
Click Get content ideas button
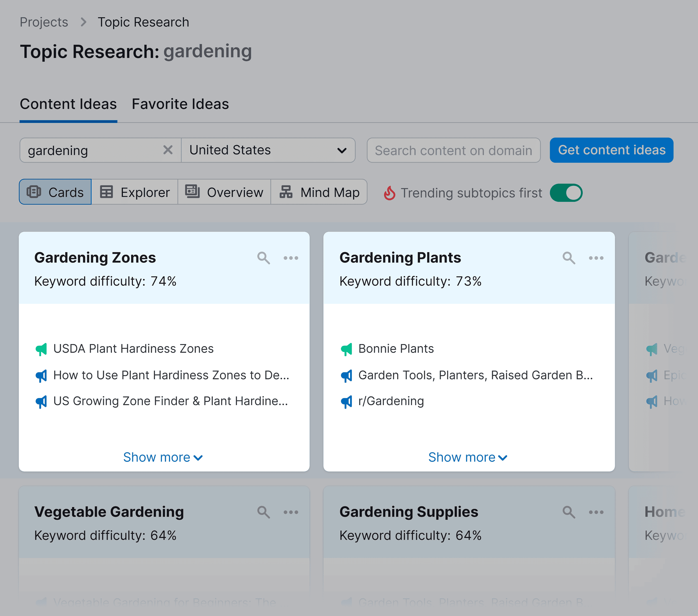pyautogui.click(x=612, y=150)
